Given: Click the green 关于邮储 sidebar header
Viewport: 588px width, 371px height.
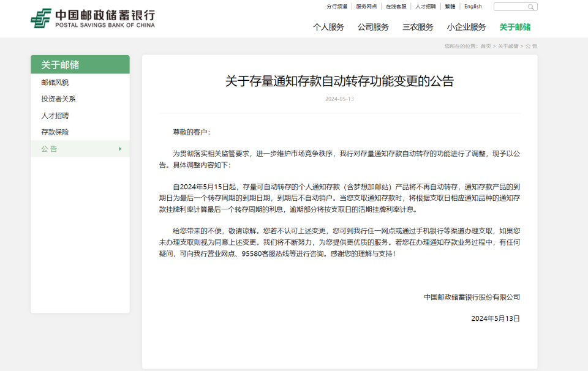Looking at the screenshot, I should [80, 64].
